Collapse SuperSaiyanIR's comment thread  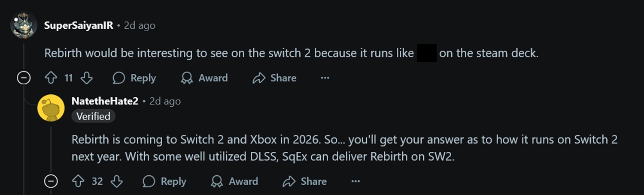[x=23, y=78]
